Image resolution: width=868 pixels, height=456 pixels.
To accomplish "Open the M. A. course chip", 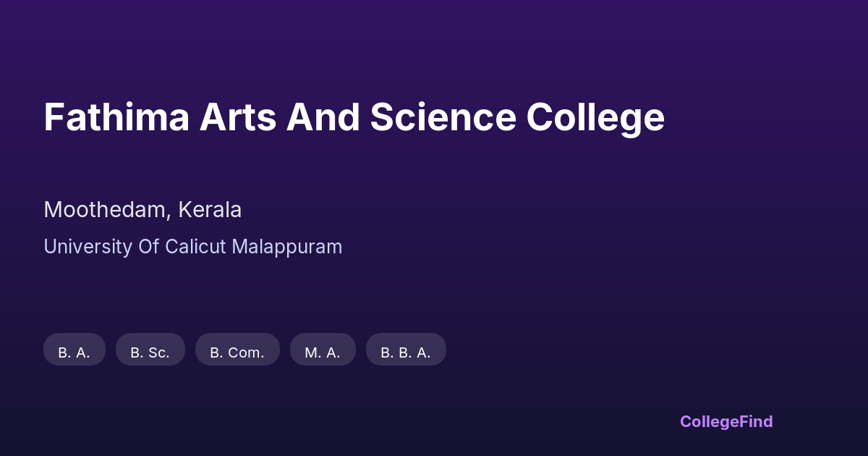I will point(323,350).
